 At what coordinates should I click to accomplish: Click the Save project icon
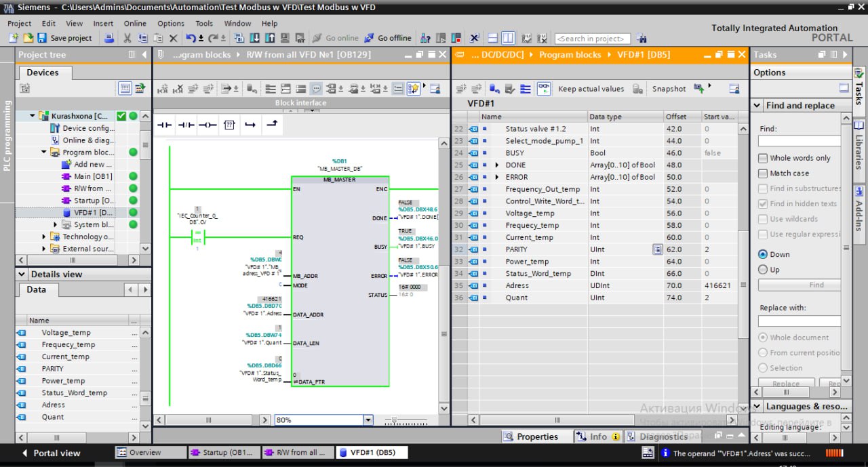pyautogui.click(x=41, y=38)
